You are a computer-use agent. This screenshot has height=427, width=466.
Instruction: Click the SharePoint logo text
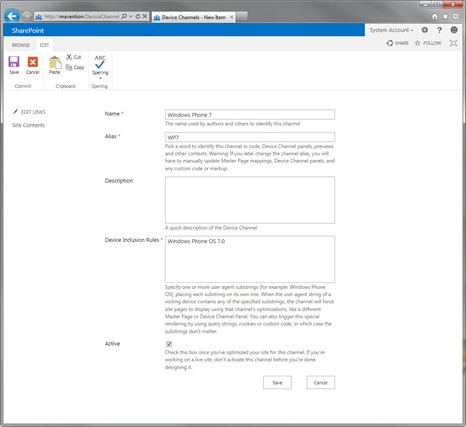[28, 30]
